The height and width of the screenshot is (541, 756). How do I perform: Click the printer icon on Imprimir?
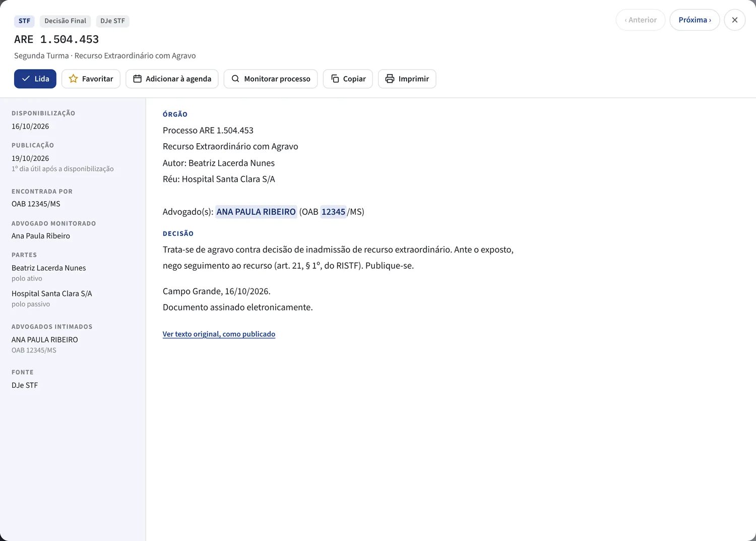pos(390,79)
